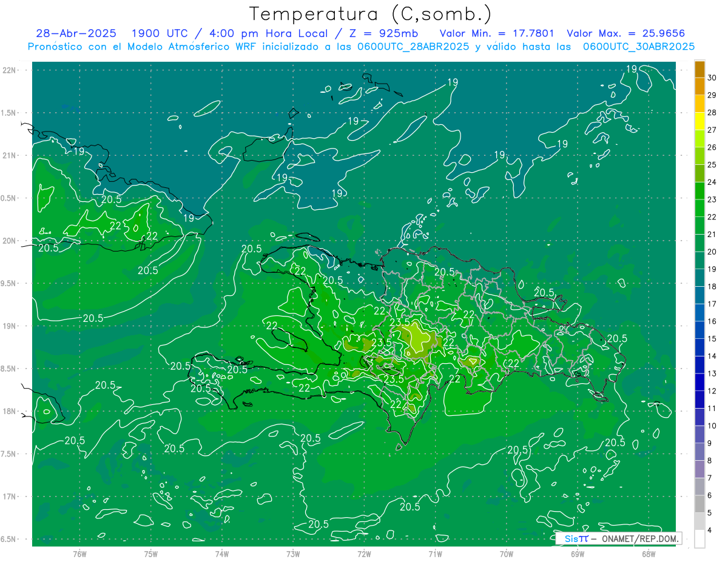Click the dark orange swatch at legend top

click(x=699, y=69)
